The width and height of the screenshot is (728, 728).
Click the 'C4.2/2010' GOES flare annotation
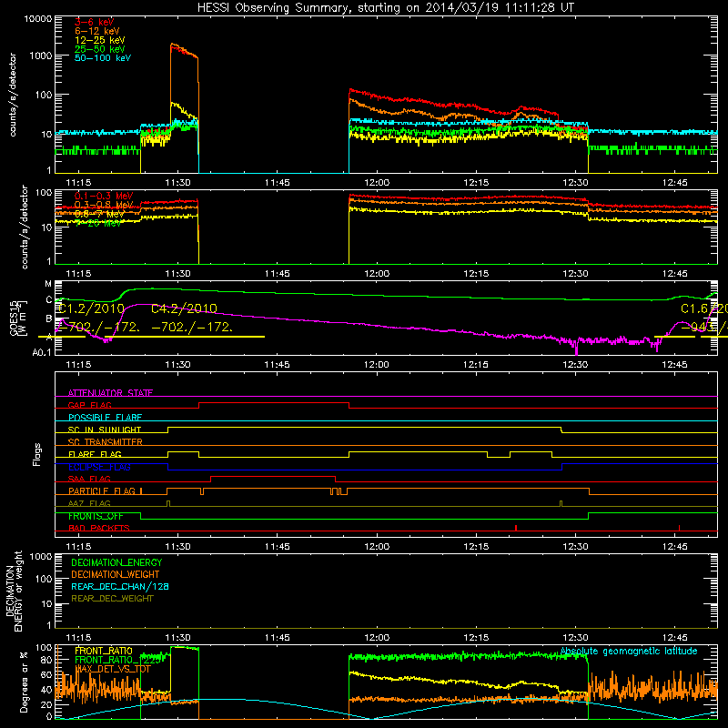(x=185, y=308)
